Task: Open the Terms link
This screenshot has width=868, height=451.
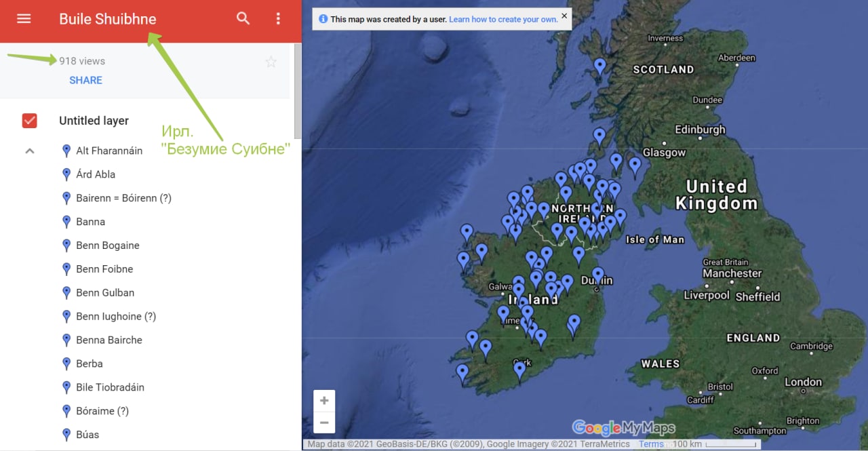Action: click(x=651, y=444)
